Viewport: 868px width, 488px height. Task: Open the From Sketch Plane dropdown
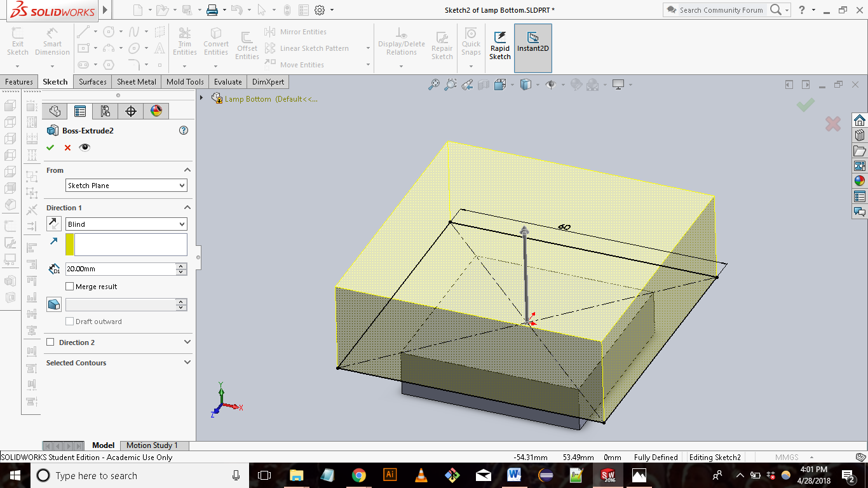point(126,186)
